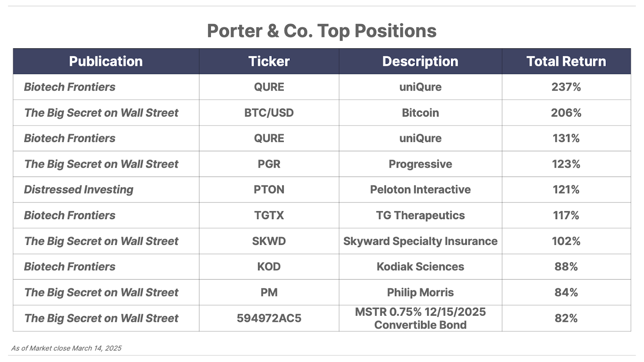Click the 237% total return value
This screenshot has width=644, height=362.
click(566, 87)
